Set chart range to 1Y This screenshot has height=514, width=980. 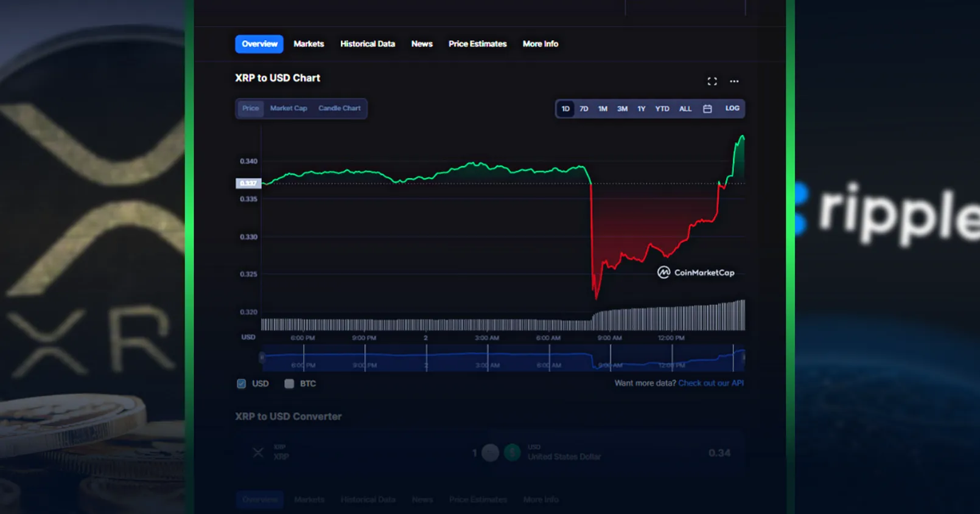pyautogui.click(x=641, y=109)
